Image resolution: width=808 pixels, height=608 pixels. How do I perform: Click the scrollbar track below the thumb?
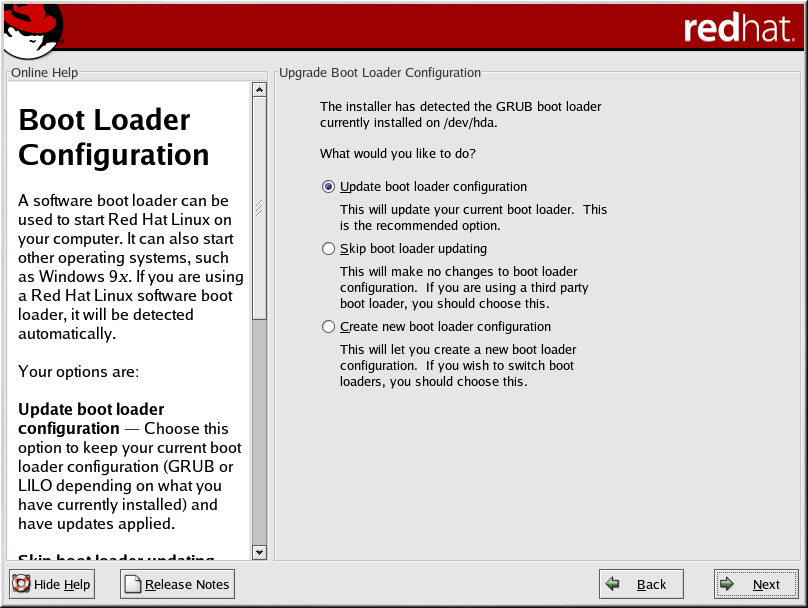pyautogui.click(x=260, y=430)
